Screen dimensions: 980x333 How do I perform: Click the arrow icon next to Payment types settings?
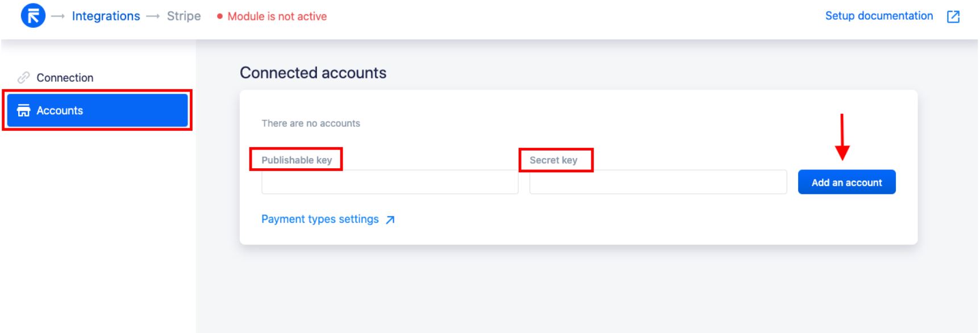click(x=390, y=220)
